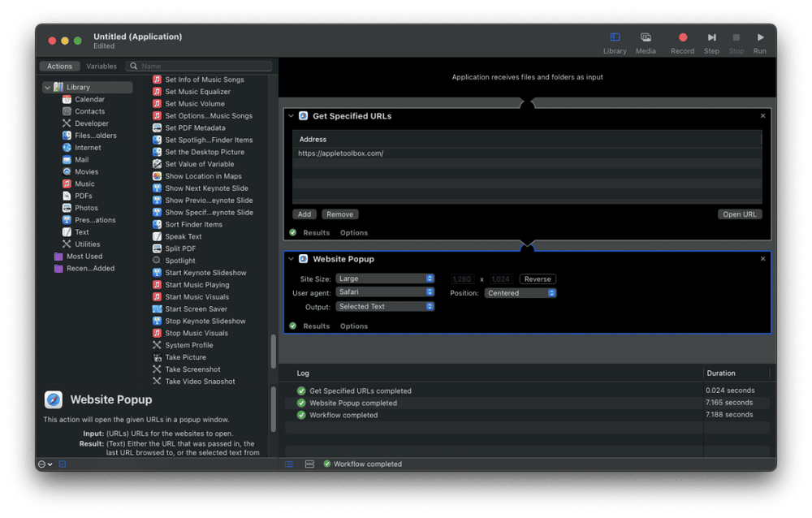Screen dimensions: 812x518
Task: Select the System Profile action
Action: tap(191, 344)
